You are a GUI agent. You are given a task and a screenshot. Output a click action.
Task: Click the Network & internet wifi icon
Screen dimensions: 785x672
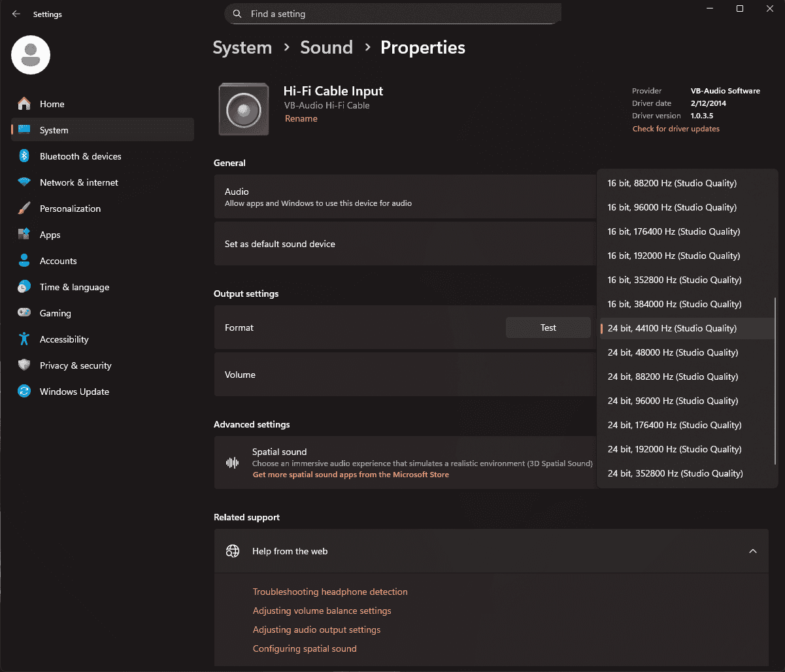24,182
